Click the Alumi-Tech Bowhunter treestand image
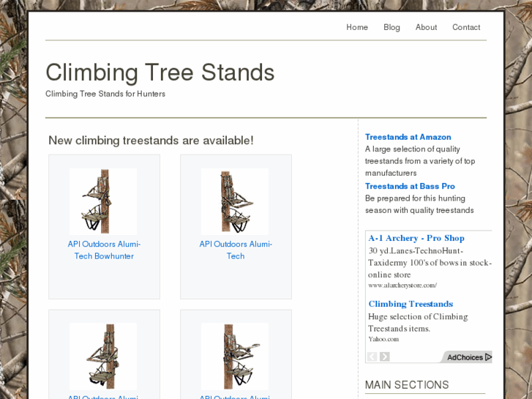This screenshot has width=532, height=399. tap(103, 201)
